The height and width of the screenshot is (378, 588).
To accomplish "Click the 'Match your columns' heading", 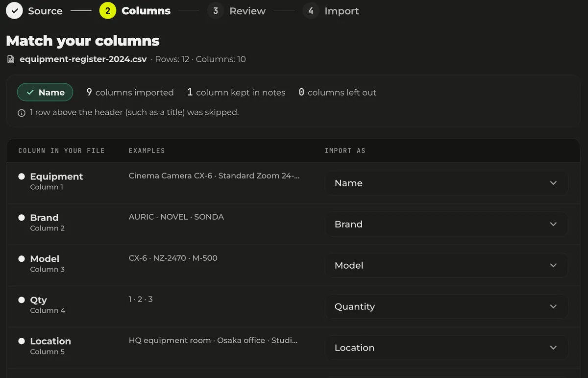I will 83,41.
